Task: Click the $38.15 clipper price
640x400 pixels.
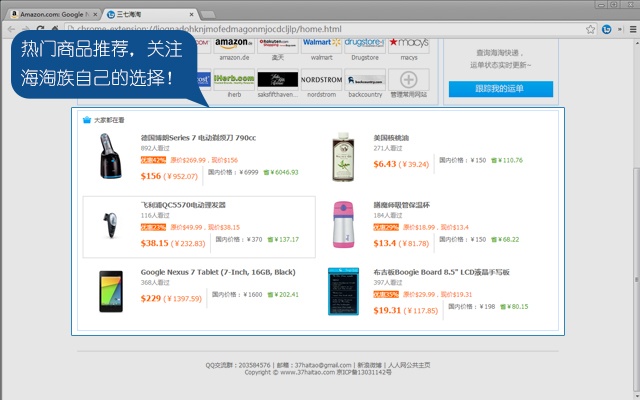Action: click(154, 243)
